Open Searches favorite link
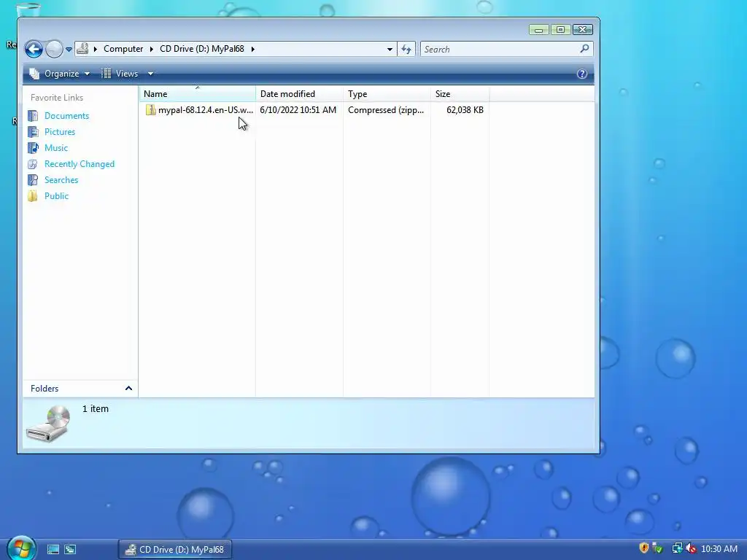The image size is (747, 560). (61, 180)
